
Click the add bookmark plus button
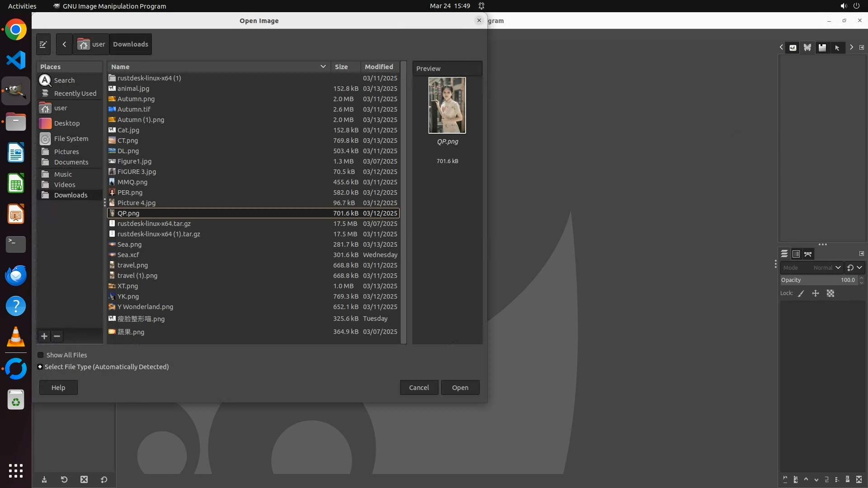coord(44,336)
